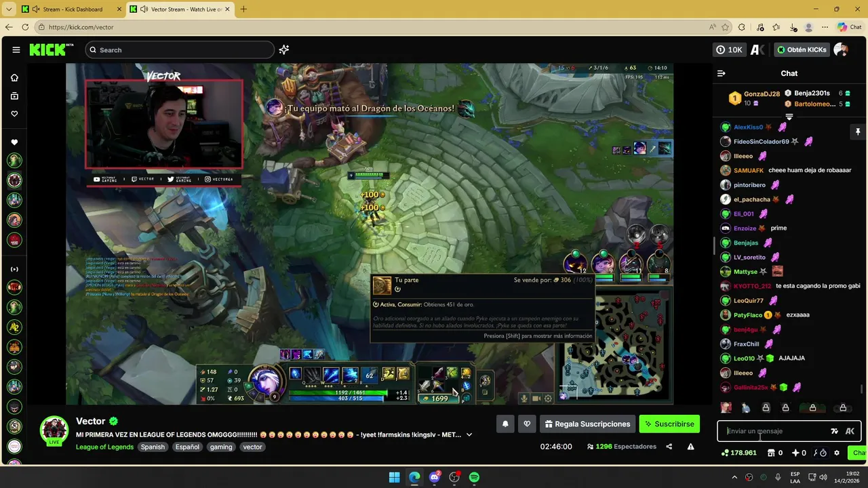Viewport: 868px width, 488px height.
Task: Click the green Suscribirse button
Action: [669, 424]
